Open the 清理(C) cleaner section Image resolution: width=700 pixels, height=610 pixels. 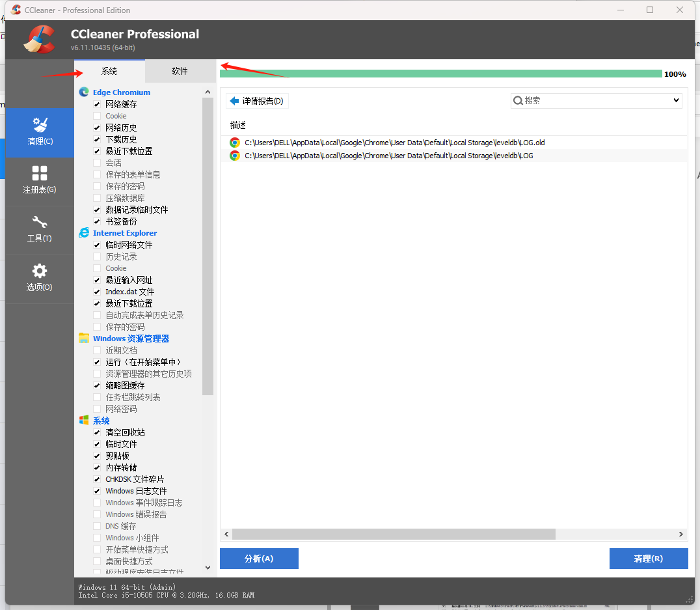point(40,132)
